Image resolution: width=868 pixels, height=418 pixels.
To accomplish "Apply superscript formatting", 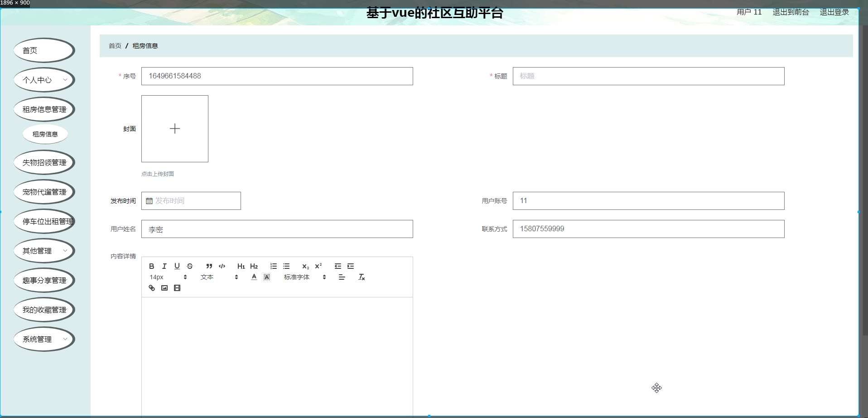I will (x=318, y=266).
